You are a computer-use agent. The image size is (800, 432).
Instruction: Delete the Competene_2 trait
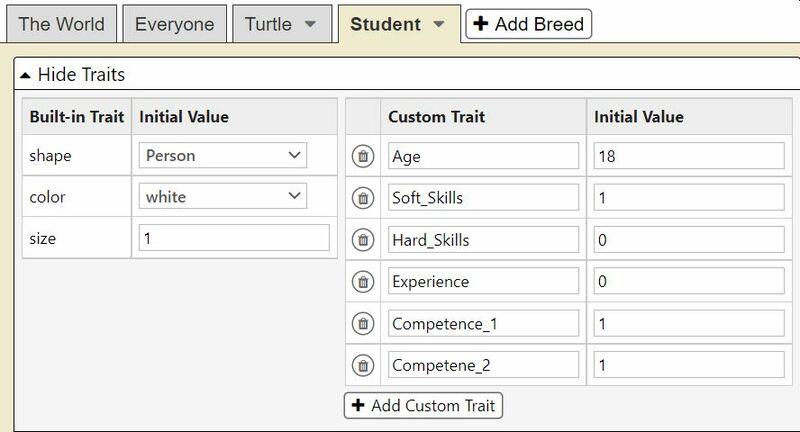pos(363,366)
